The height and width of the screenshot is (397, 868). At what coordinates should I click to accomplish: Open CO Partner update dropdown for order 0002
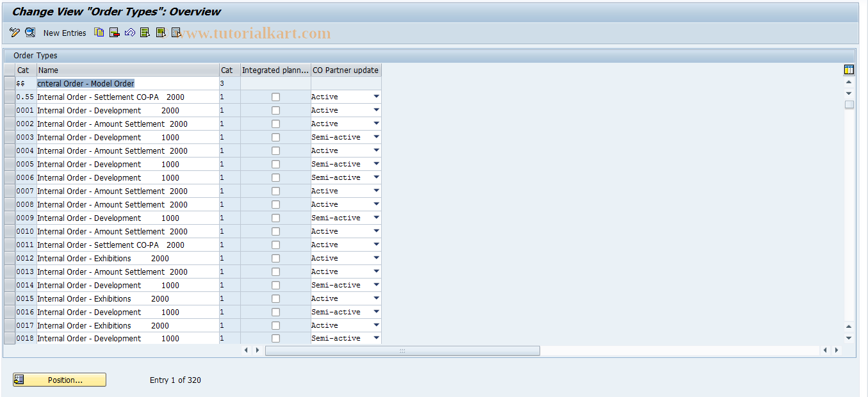[x=376, y=124]
